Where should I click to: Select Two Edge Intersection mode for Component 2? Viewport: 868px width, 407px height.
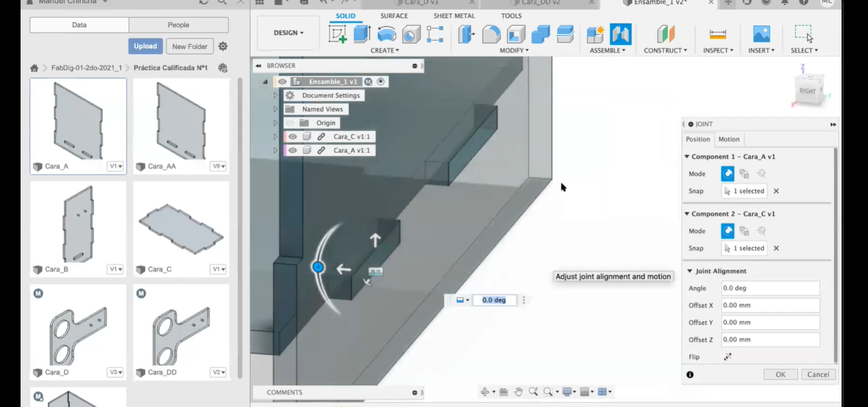(761, 231)
